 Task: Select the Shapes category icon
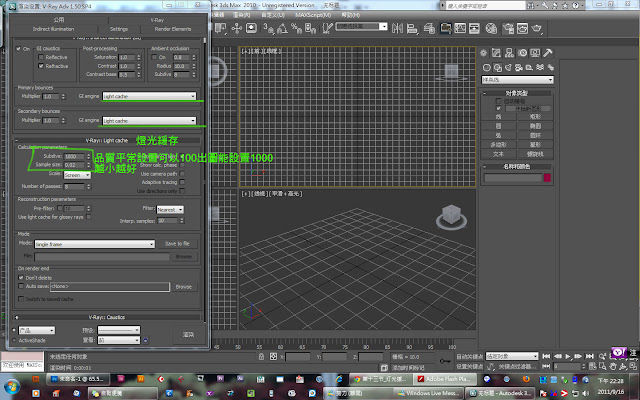click(498, 67)
